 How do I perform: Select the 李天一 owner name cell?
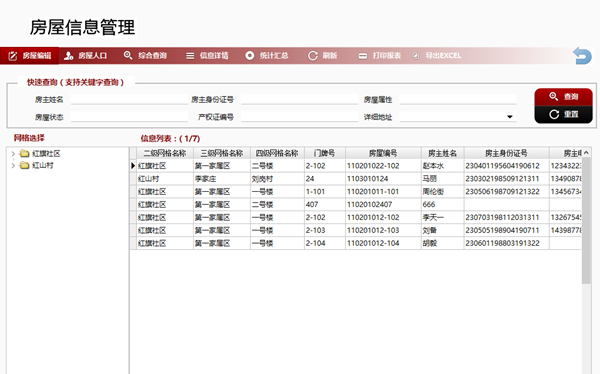[x=442, y=217]
